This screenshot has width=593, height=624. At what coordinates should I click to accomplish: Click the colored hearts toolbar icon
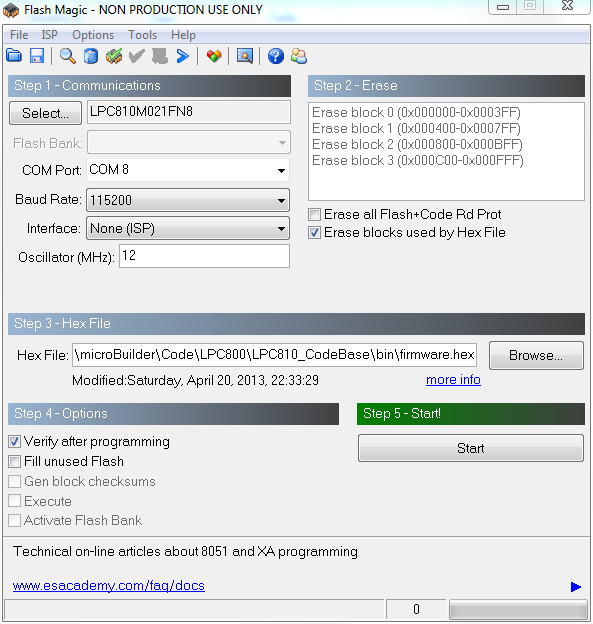pyautogui.click(x=214, y=56)
